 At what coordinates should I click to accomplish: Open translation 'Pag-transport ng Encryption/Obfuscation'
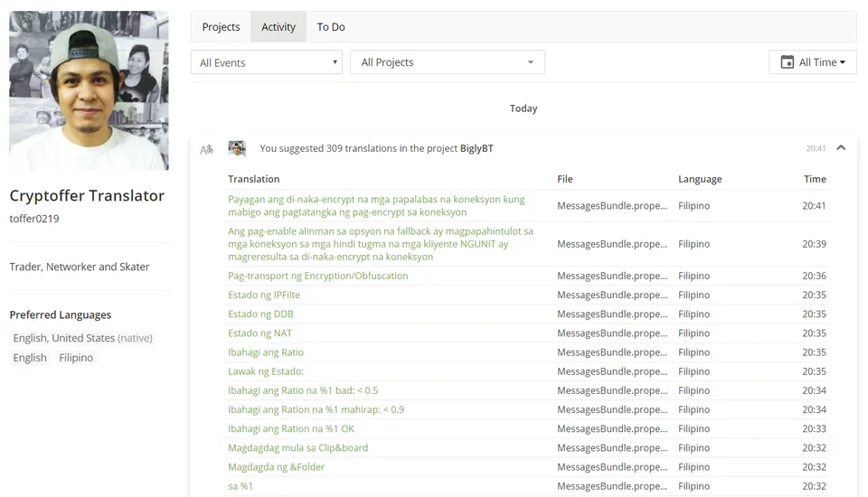(317, 276)
